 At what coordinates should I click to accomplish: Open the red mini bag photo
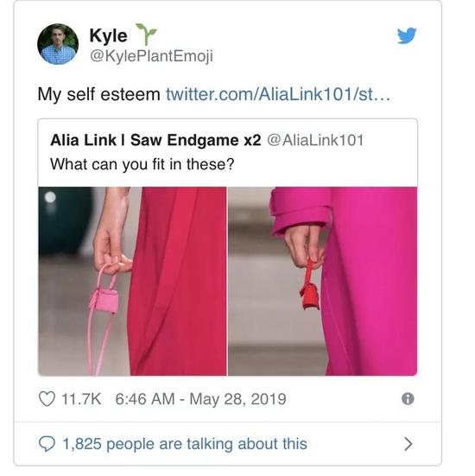point(323,281)
